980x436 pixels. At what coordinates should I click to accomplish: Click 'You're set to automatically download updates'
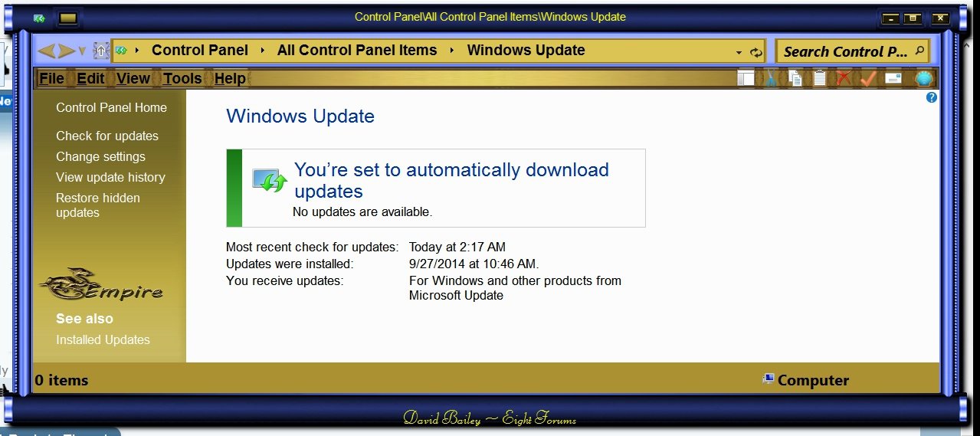(451, 181)
